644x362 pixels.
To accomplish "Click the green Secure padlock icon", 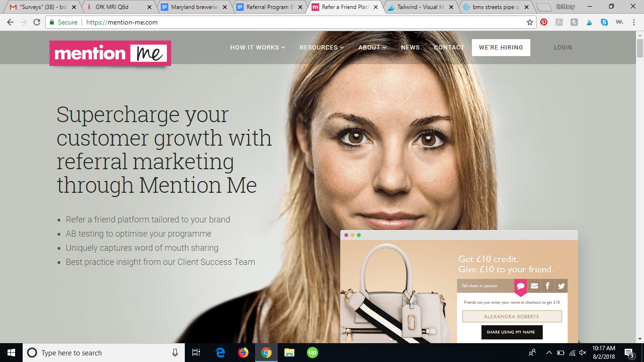I will [x=52, y=22].
